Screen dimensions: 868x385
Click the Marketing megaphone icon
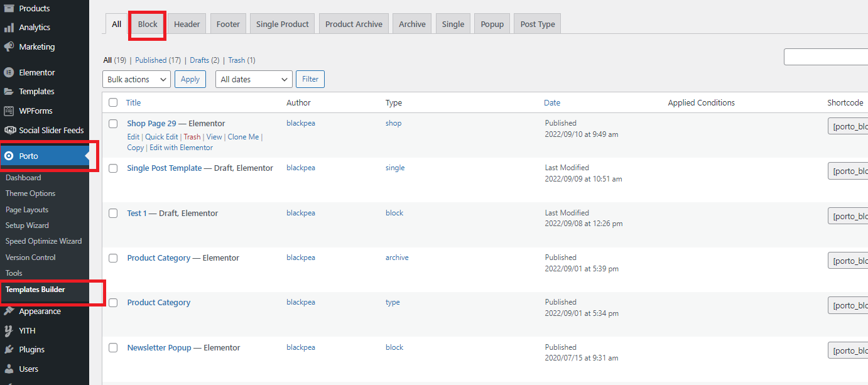click(9, 47)
